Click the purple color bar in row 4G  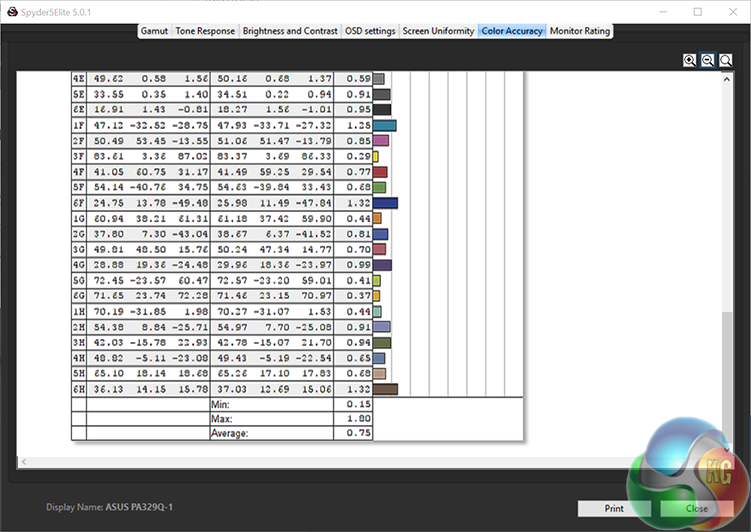point(382,265)
